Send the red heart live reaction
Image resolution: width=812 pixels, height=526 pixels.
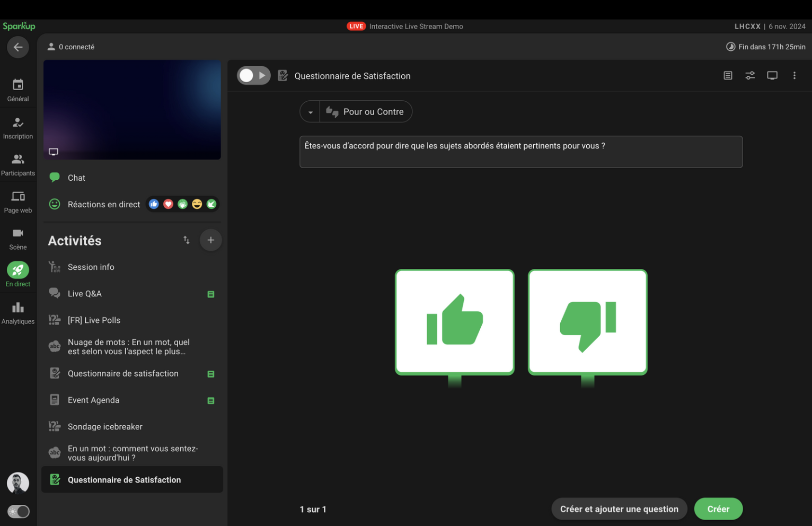pyautogui.click(x=168, y=204)
